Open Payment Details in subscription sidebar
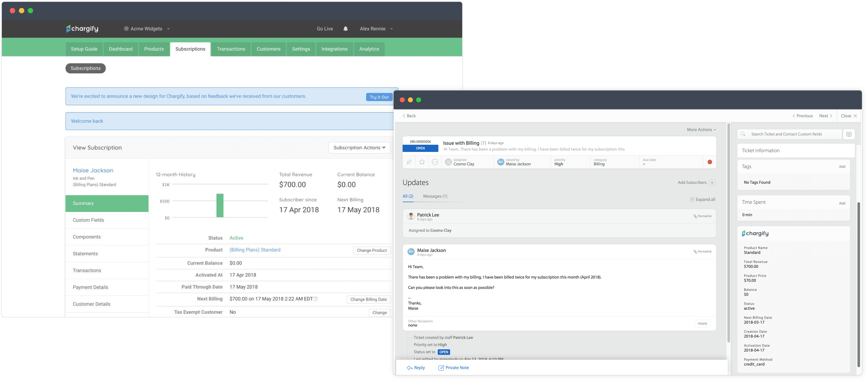This screenshot has height=381, width=868. [107, 288]
